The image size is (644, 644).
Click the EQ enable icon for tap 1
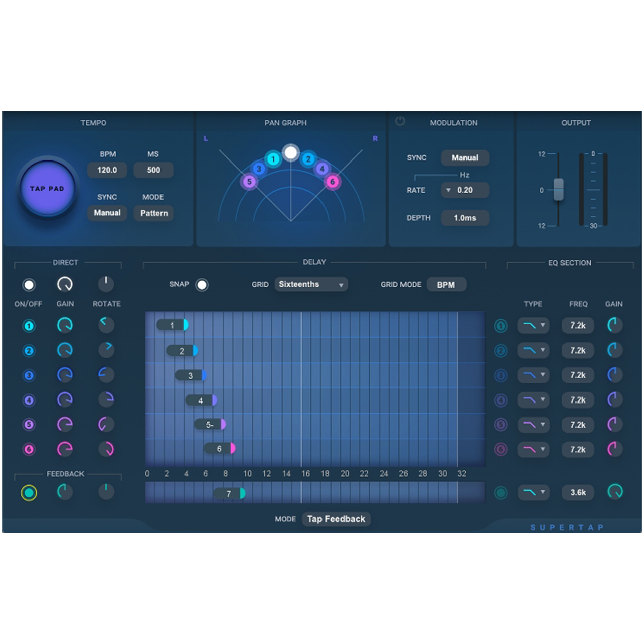(x=501, y=326)
